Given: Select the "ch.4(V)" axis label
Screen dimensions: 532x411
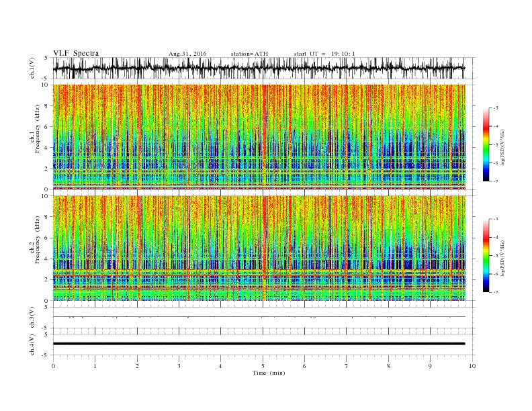Looking at the screenshot, I should click(x=32, y=345).
